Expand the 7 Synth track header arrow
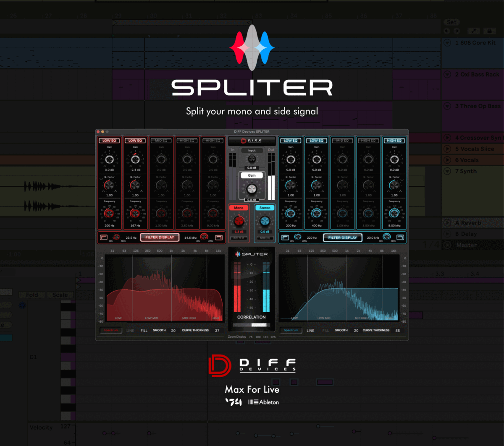 click(447, 171)
